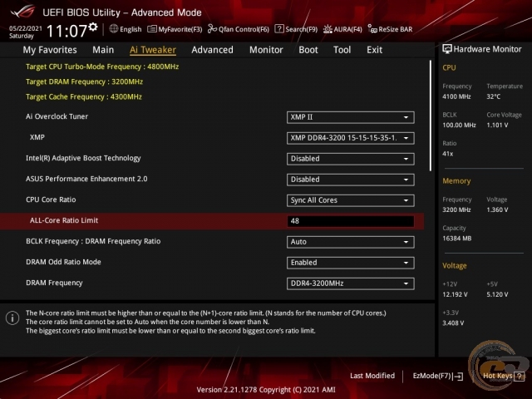Click the +12V value 12.192 V
The width and height of the screenshot is (532, 399).
coord(455,294)
